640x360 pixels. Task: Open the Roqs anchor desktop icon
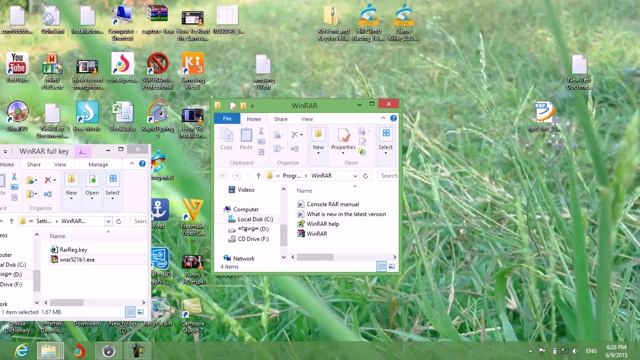click(159, 213)
